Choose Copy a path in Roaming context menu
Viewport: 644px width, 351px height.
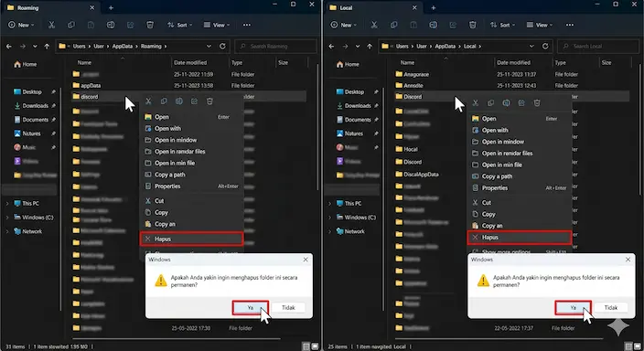[x=191, y=175]
